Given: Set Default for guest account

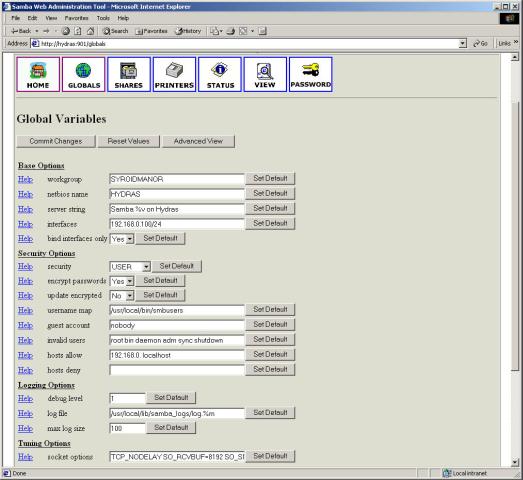Looking at the screenshot, I should tap(270, 324).
